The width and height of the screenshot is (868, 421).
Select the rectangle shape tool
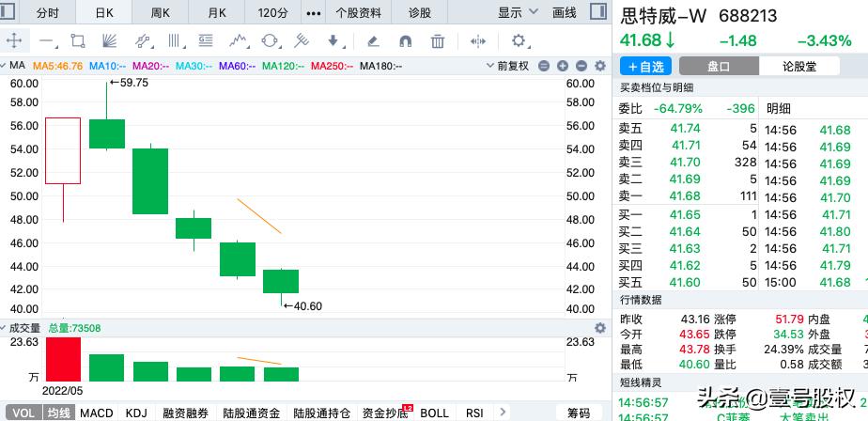tap(78, 40)
